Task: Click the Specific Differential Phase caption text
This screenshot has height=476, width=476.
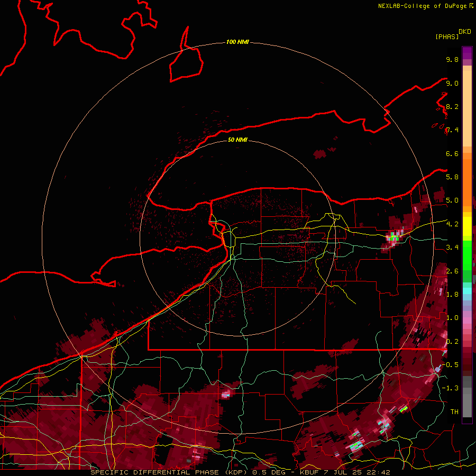Action: [x=241, y=472]
